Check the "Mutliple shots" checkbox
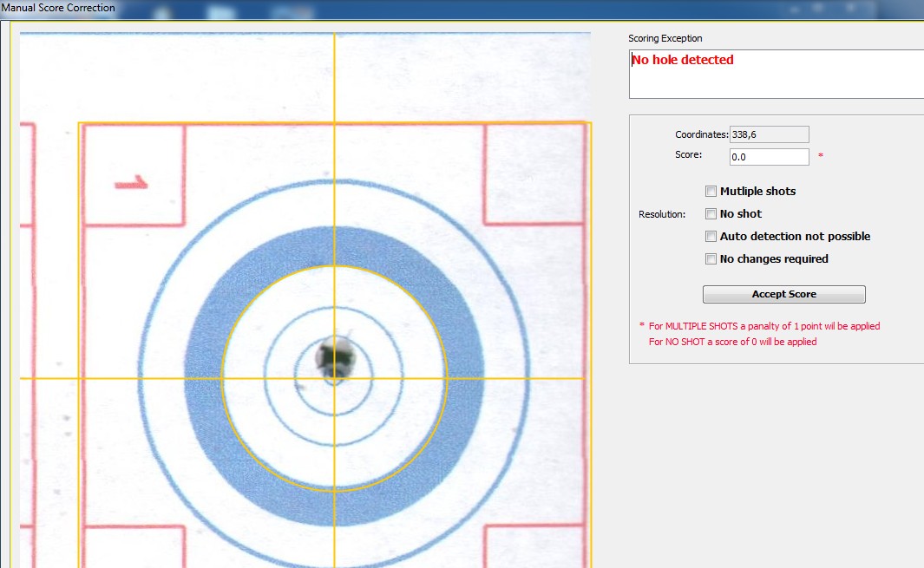The height and width of the screenshot is (568, 924). pyautogui.click(x=711, y=192)
